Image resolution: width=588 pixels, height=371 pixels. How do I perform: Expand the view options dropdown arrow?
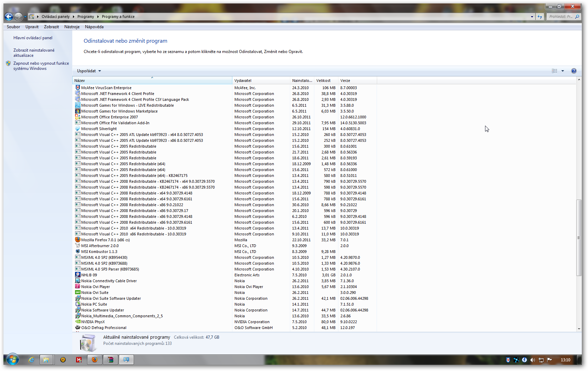coord(563,71)
